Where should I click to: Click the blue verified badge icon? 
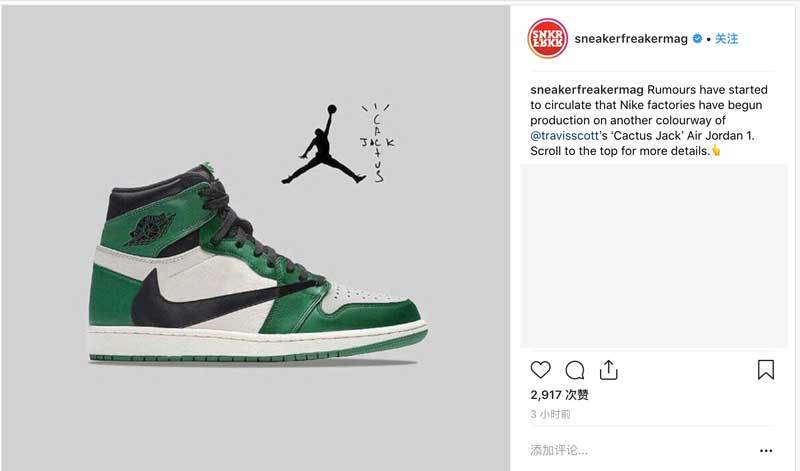[x=697, y=38]
